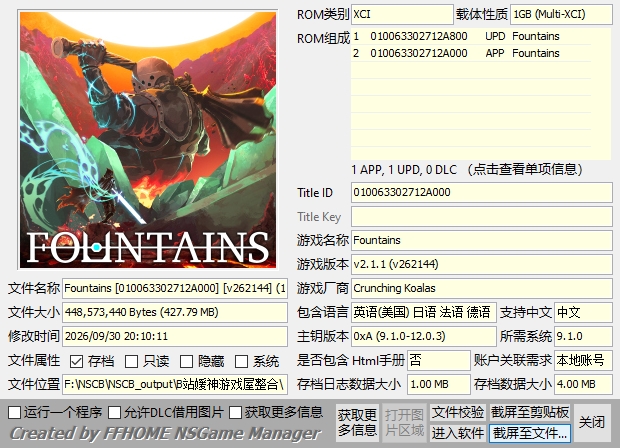Tick the 系统 system attribute checkbox
The image size is (620, 448).
(241, 361)
